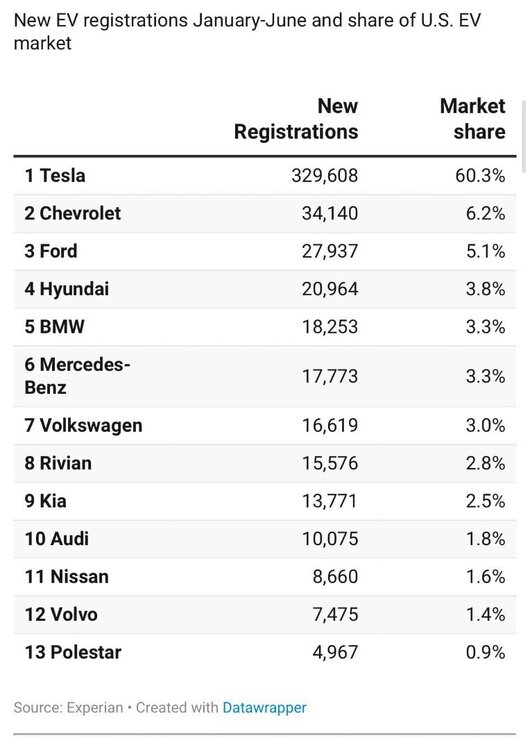530x750 pixels.
Task: Click the Market share column header
Action: tap(472, 119)
